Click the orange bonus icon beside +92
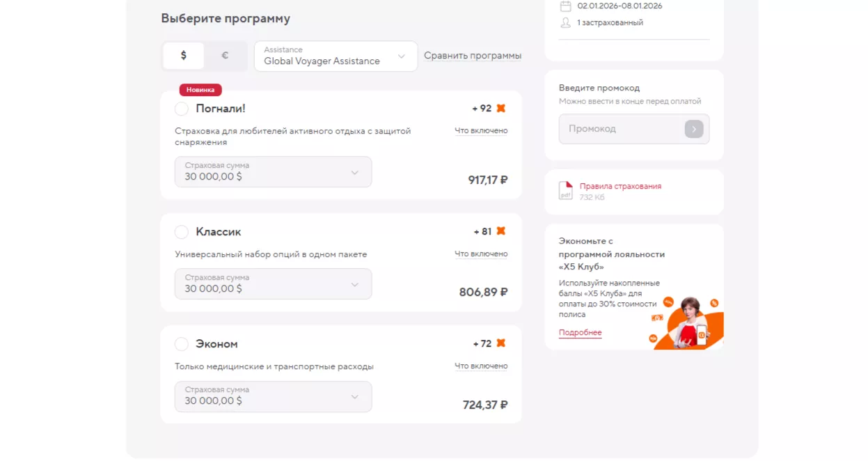This screenshot has height=461, width=868. coord(500,108)
